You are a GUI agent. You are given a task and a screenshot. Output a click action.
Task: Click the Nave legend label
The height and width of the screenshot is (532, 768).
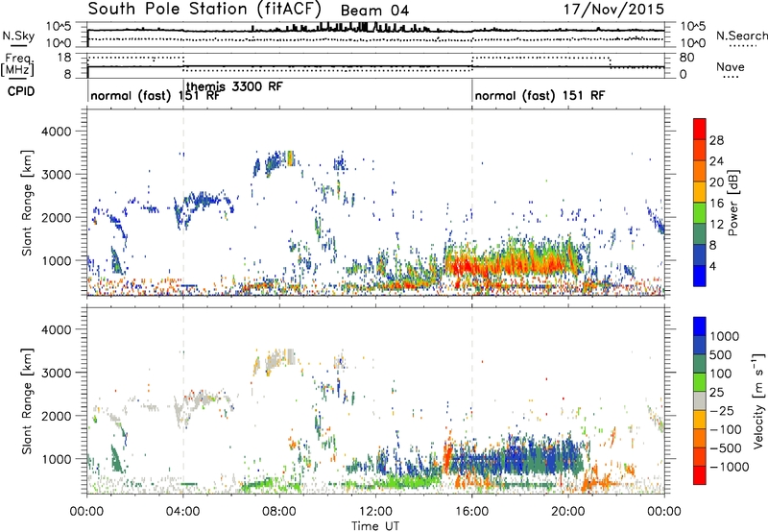[731, 66]
